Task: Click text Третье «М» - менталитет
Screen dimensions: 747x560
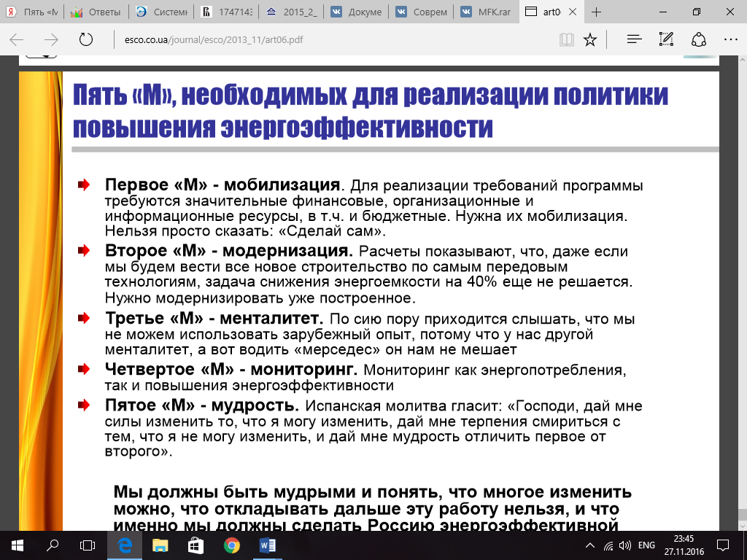Action: 214,318
